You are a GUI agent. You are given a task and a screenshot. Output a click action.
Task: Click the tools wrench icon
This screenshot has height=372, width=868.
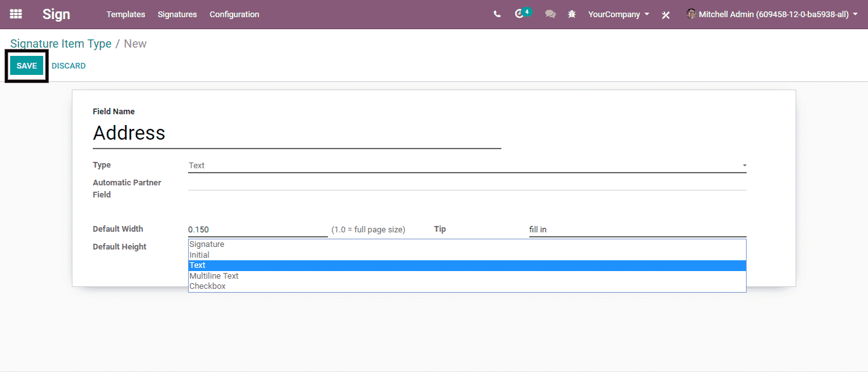tap(666, 15)
